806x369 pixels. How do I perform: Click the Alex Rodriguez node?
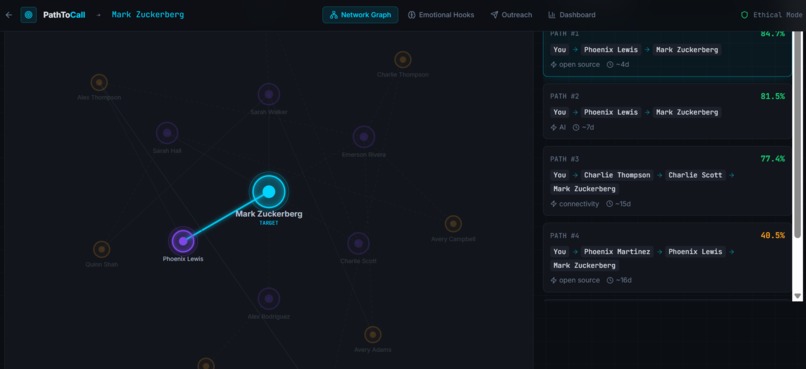click(268, 299)
